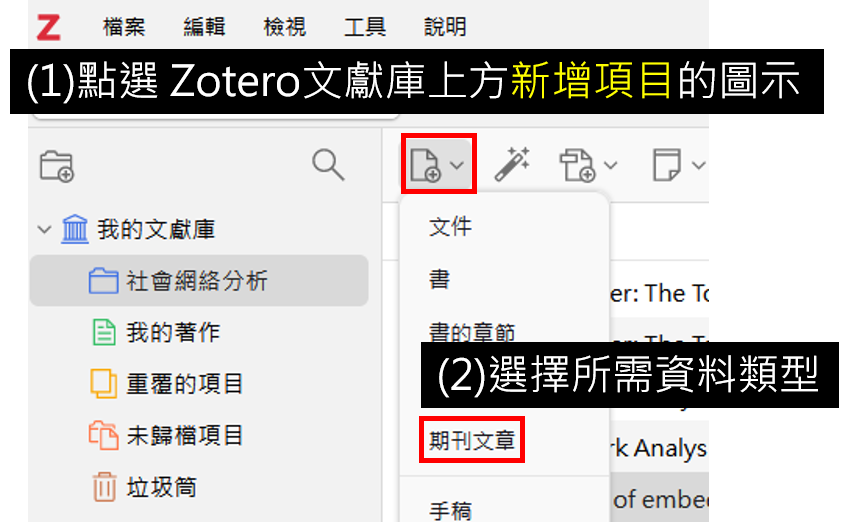Collapse the 我的文獻庫 library tree
Viewport: 846px width, 522px height.
(x=44, y=229)
